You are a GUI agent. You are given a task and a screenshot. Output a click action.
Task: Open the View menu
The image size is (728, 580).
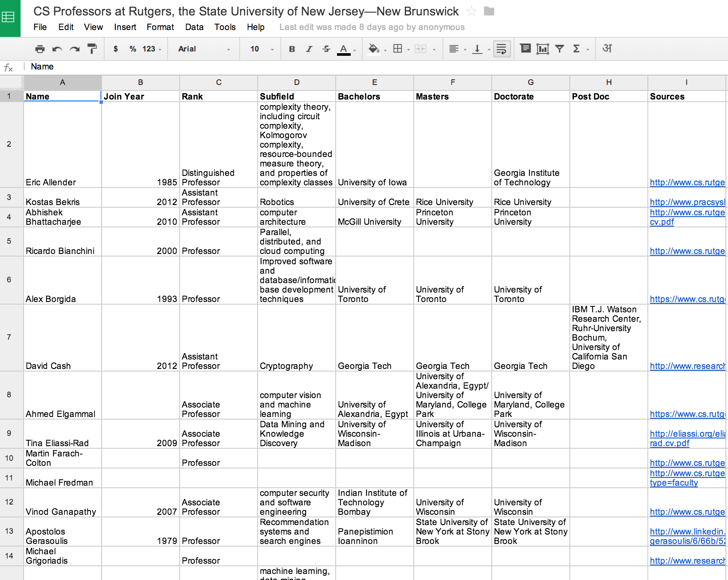pos(93,27)
